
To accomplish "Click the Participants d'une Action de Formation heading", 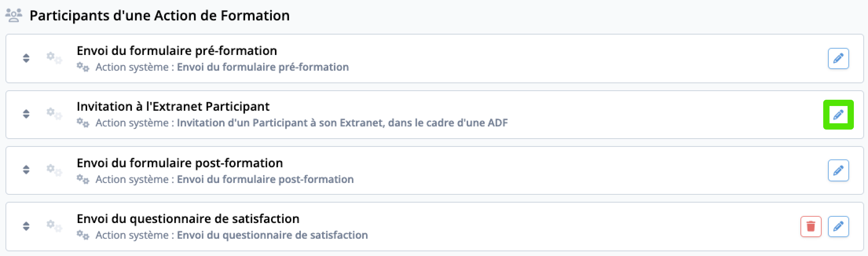I will pyautogui.click(x=159, y=16).
